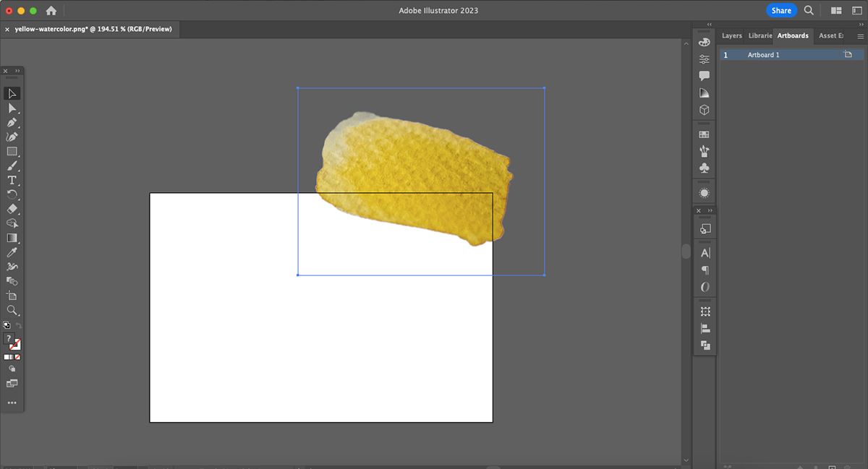Click the Home button
The height and width of the screenshot is (469, 868).
point(51,11)
